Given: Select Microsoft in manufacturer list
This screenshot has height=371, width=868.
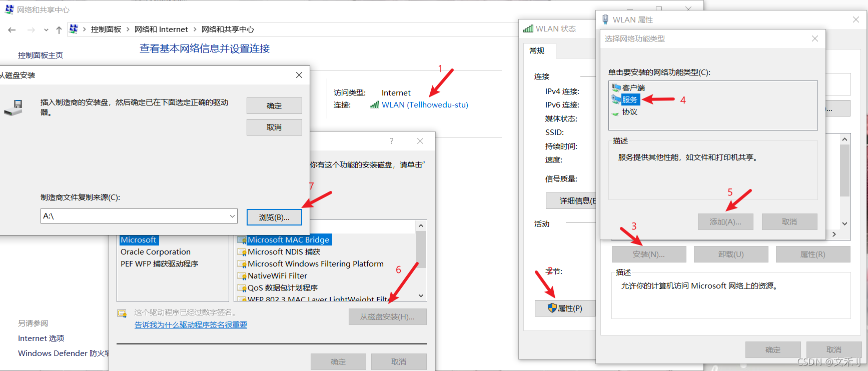Looking at the screenshot, I should tap(139, 240).
